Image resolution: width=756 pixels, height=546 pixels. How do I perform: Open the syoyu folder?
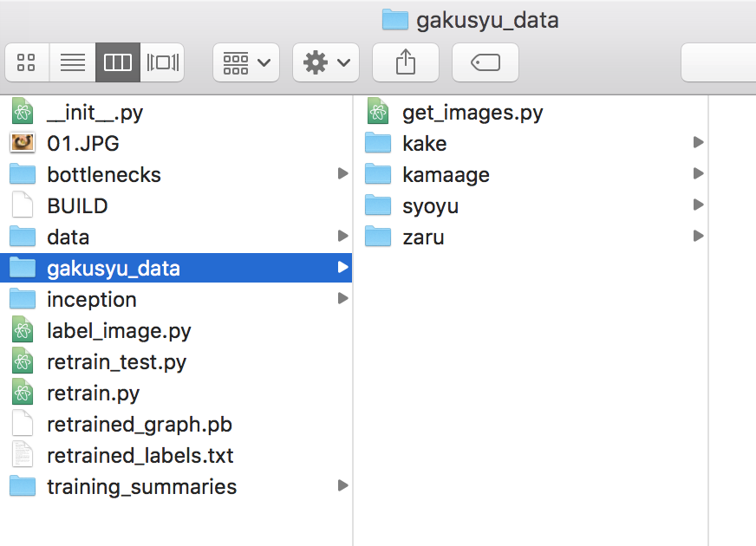[x=430, y=205]
